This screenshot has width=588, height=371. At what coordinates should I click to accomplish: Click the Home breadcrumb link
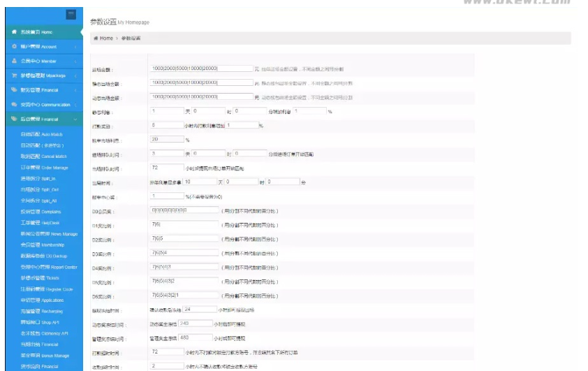click(x=105, y=38)
